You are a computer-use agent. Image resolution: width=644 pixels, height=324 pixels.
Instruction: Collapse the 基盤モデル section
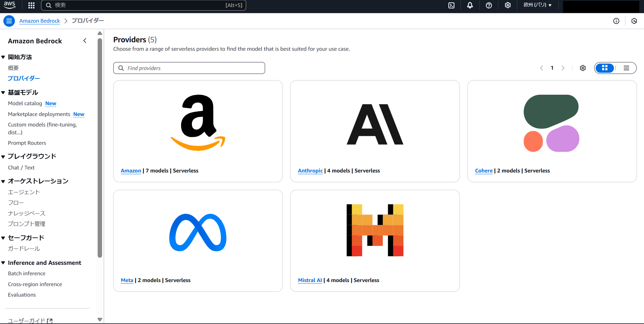[3, 92]
